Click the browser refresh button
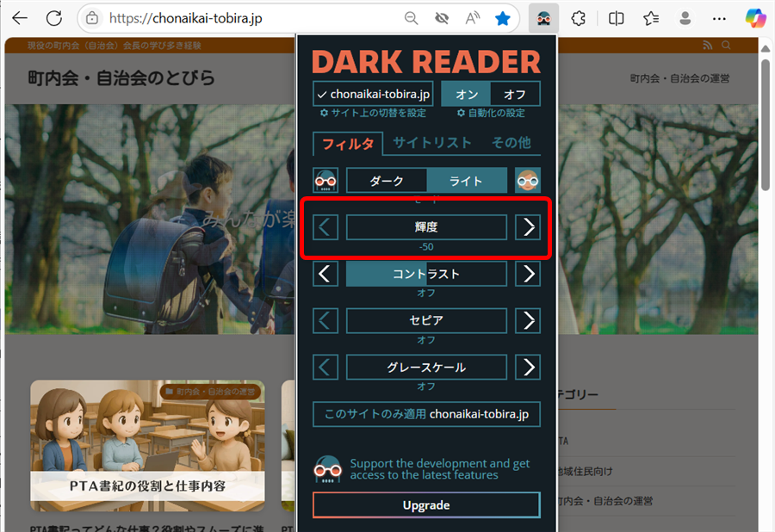The image size is (775, 532). point(53,18)
